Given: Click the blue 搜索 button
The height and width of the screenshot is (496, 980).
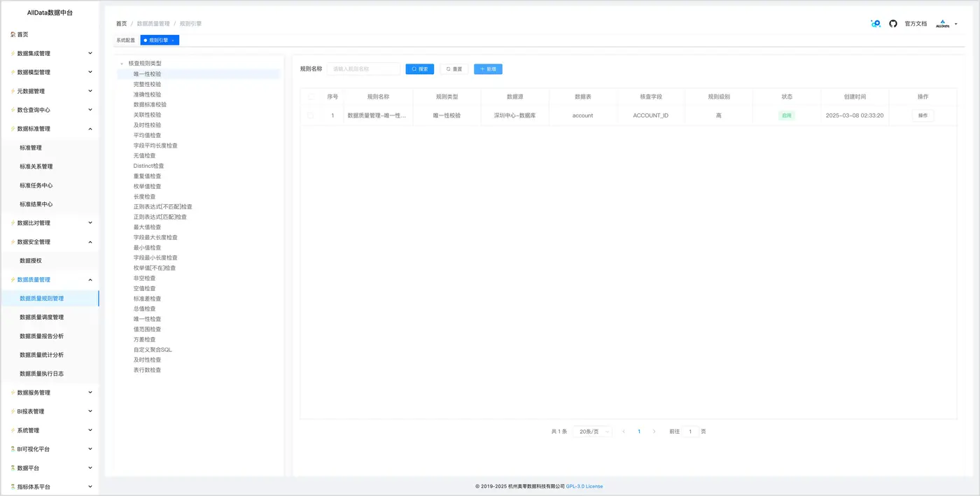Looking at the screenshot, I should 420,69.
